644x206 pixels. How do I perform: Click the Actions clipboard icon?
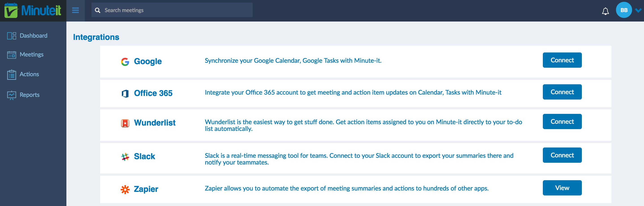(x=11, y=74)
